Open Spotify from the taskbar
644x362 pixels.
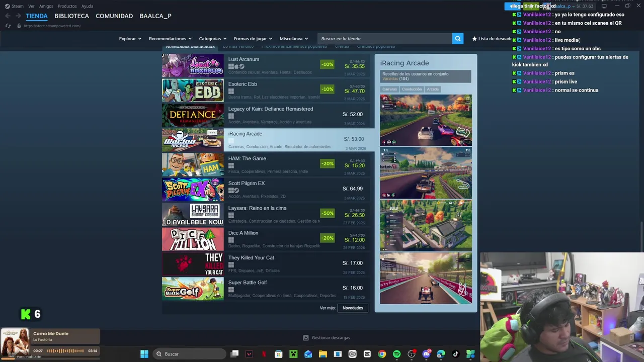point(396,354)
